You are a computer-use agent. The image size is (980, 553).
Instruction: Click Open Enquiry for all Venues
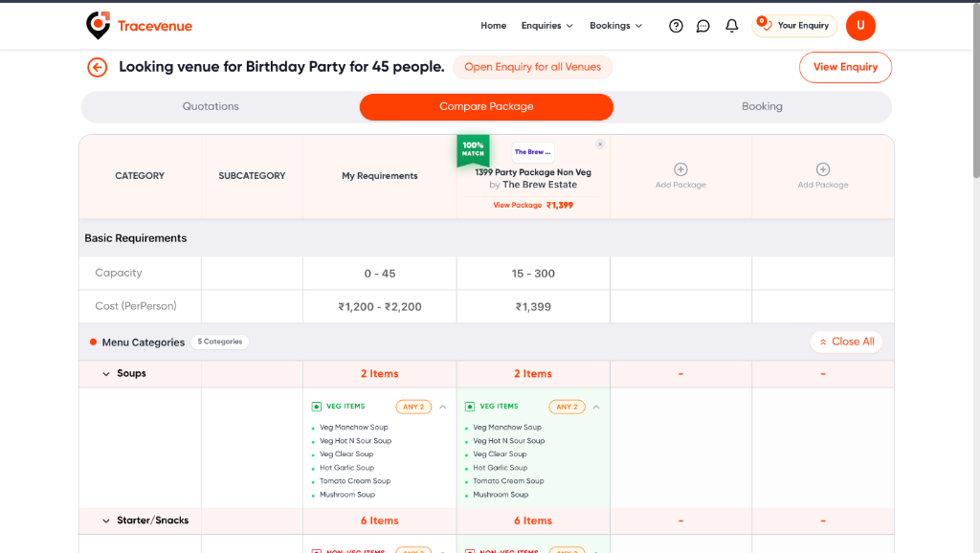532,67
